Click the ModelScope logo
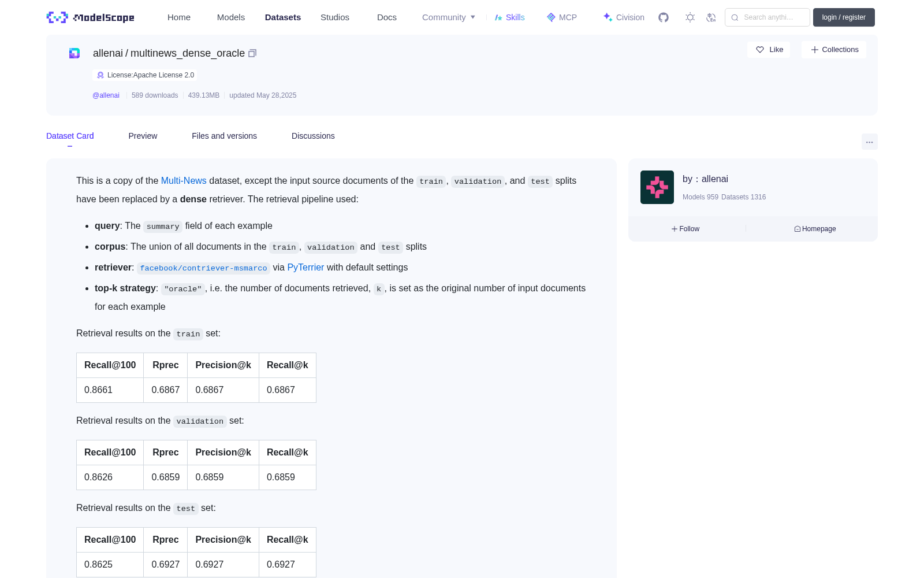The width and height of the screenshot is (924, 578). [91, 17]
